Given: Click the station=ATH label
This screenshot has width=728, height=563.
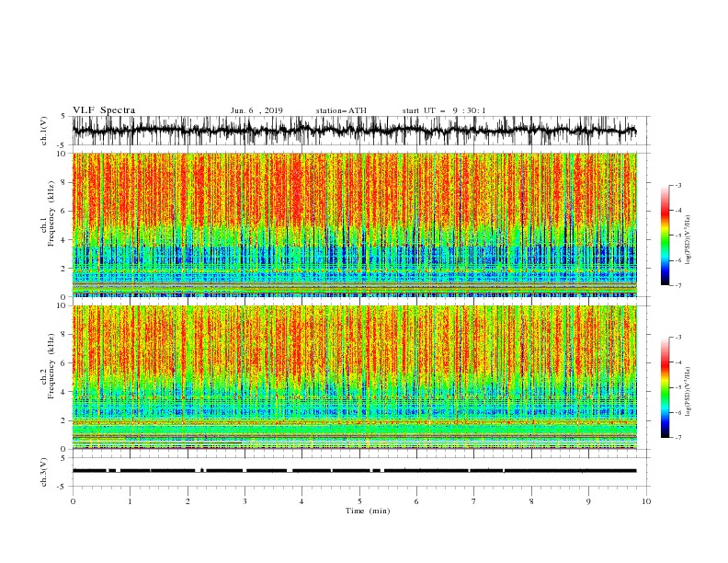Looking at the screenshot, I should click(x=341, y=110).
